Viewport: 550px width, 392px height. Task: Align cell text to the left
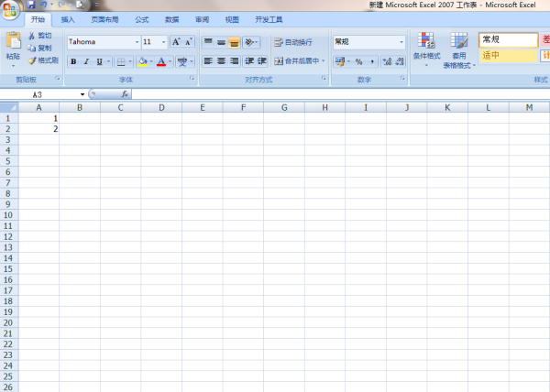(208, 61)
